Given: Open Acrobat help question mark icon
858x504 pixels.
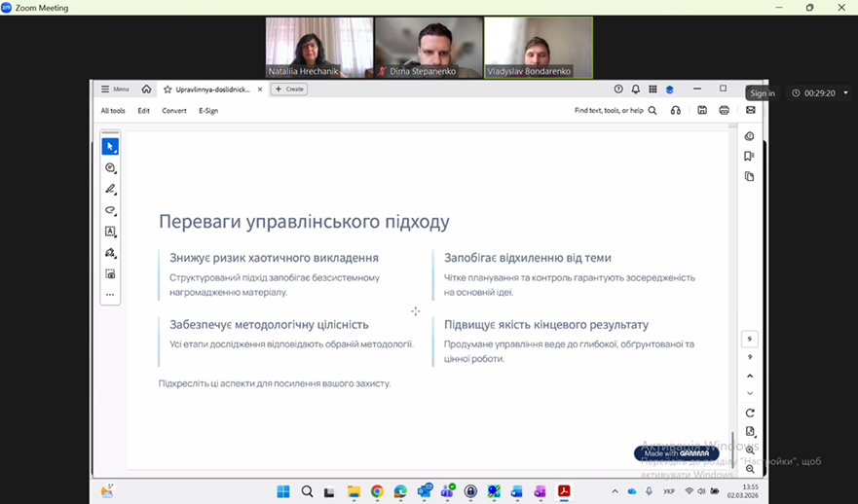Looking at the screenshot, I should pos(618,90).
